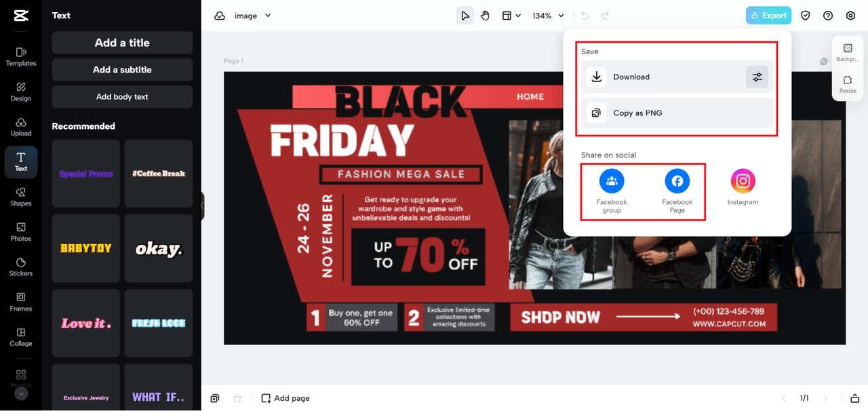Click the pointer select tool
Image resolution: width=868 pixels, height=411 pixels.
point(465,16)
